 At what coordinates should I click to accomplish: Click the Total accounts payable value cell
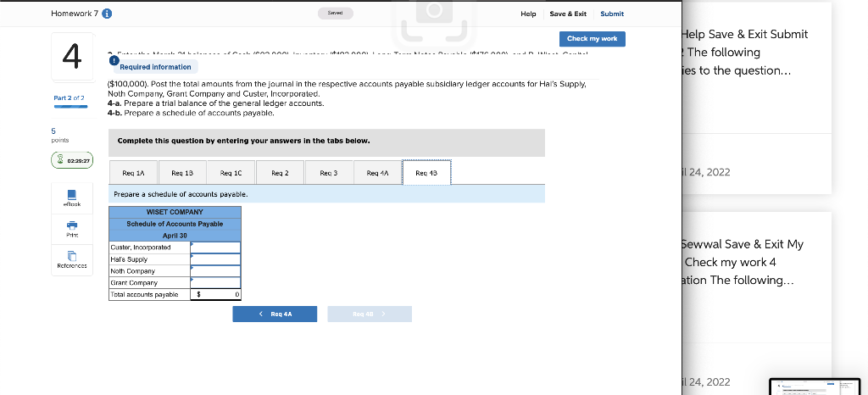pyautogui.click(x=215, y=295)
